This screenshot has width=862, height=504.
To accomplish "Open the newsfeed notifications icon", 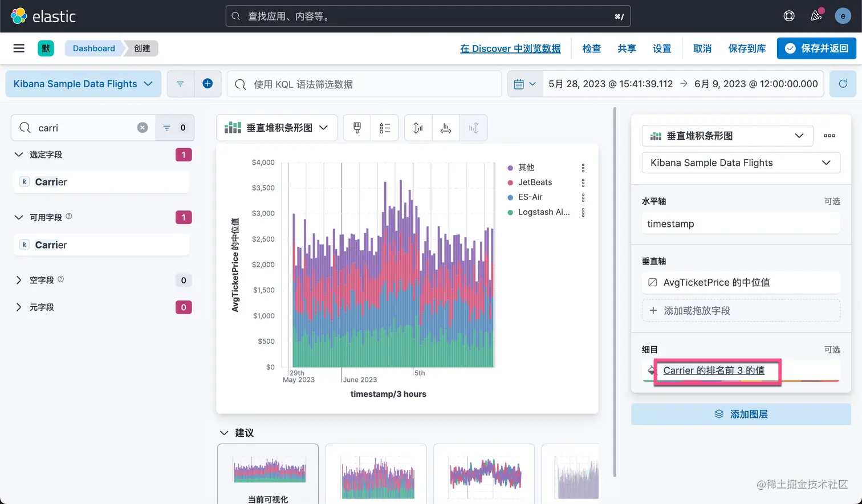I will [x=816, y=16].
